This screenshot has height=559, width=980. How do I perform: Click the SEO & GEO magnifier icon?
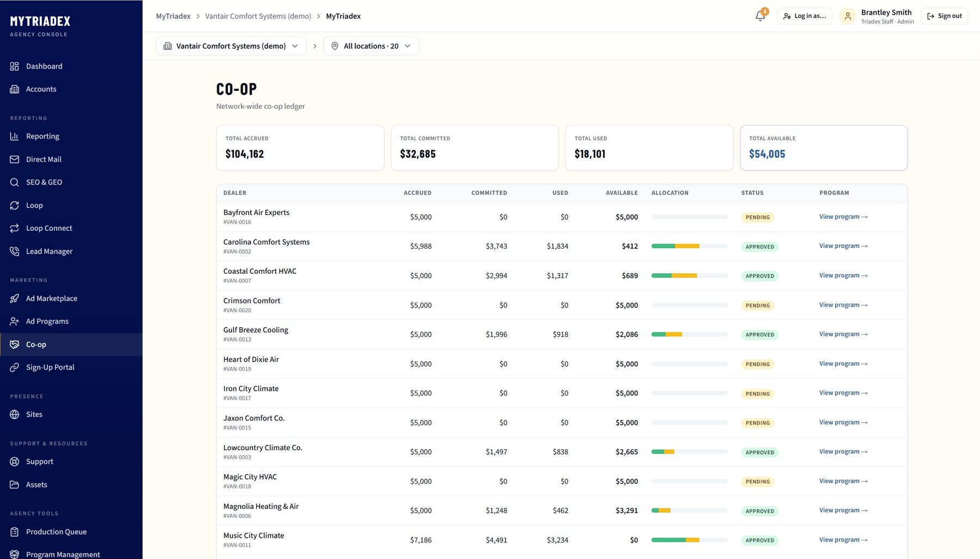click(15, 182)
